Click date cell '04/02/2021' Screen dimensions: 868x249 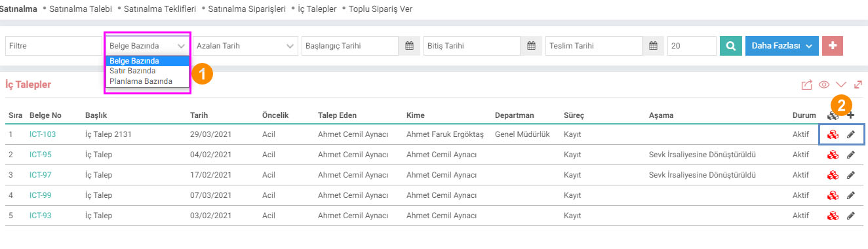pyautogui.click(x=210, y=155)
